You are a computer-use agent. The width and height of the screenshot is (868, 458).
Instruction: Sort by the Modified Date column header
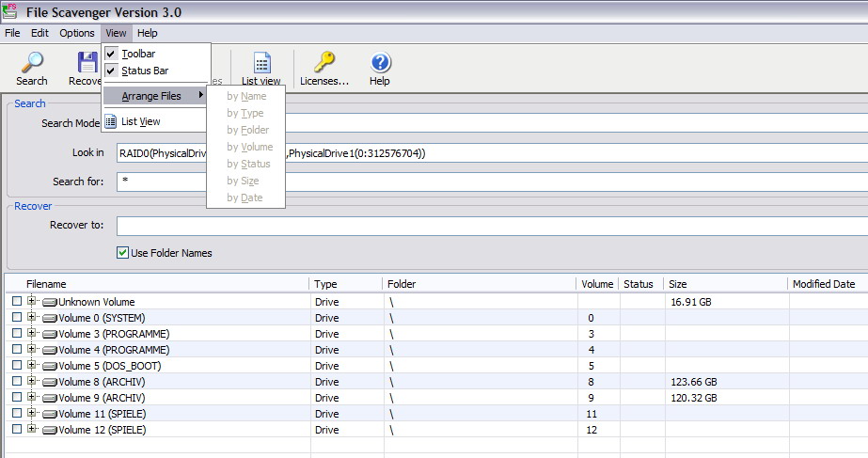[828, 284]
